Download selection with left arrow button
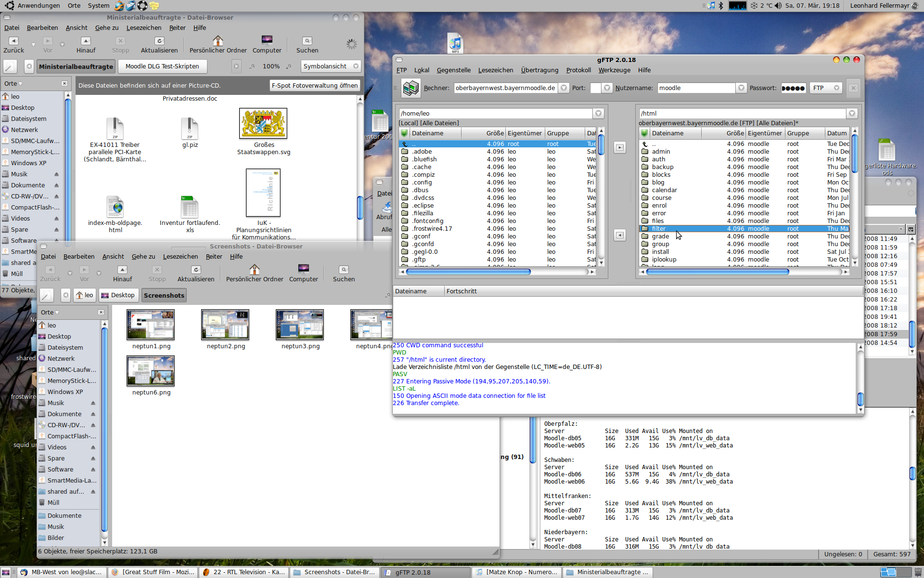 [x=620, y=235]
